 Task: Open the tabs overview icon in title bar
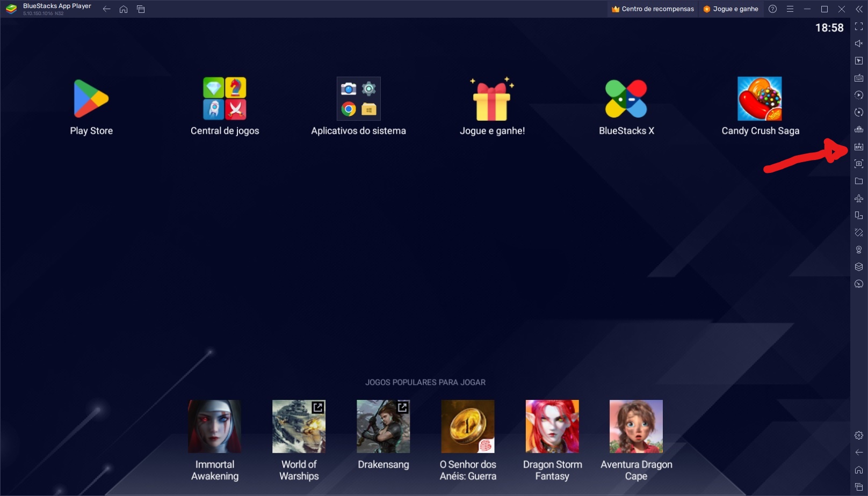(x=141, y=9)
